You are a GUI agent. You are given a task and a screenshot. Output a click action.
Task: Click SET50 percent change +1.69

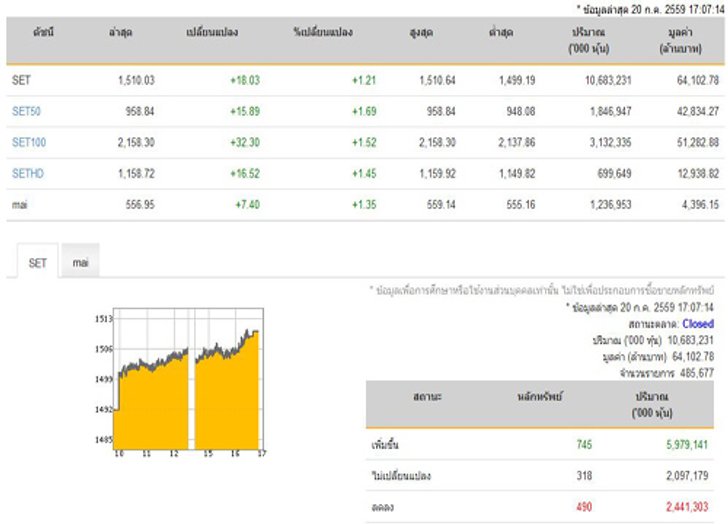click(364, 111)
